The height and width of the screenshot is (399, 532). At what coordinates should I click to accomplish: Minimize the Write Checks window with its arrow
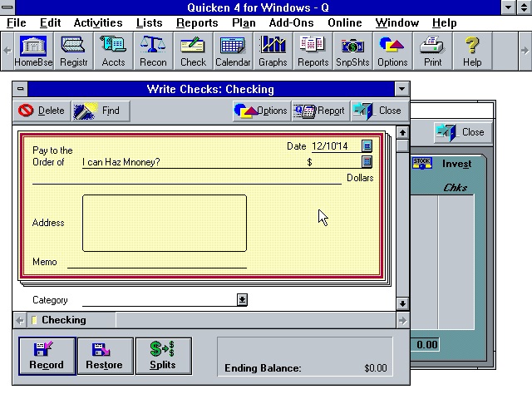tap(402, 89)
